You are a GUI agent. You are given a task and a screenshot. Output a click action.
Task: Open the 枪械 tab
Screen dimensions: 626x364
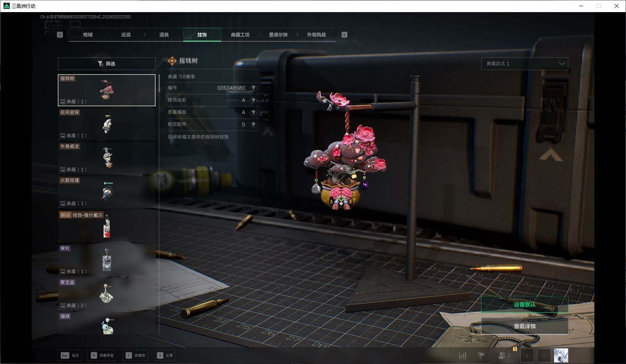88,35
